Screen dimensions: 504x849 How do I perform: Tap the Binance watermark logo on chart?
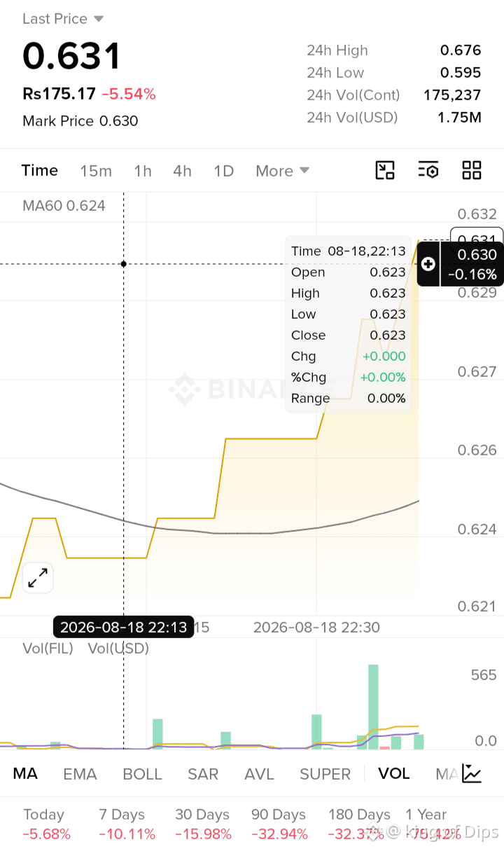pos(185,390)
